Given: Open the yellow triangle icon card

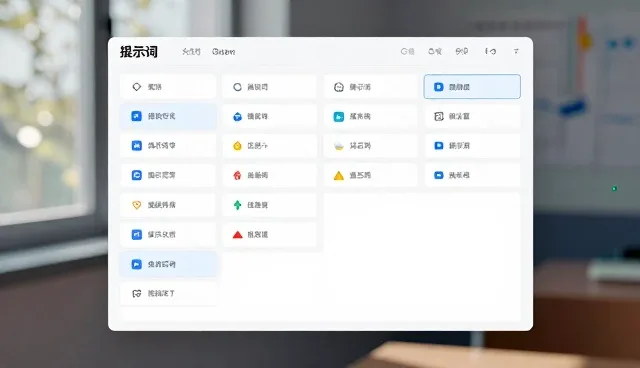Looking at the screenshot, I should click(371, 175).
